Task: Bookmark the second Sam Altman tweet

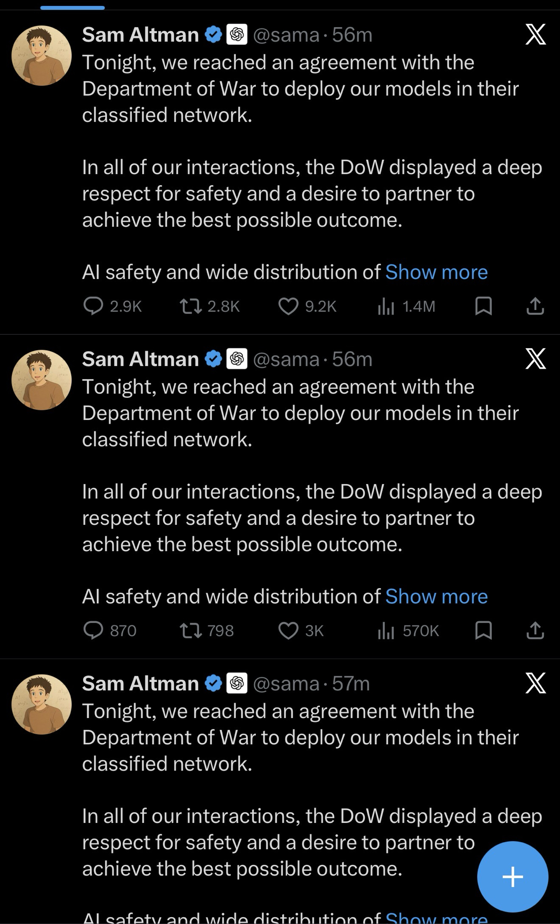Action: (483, 630)
